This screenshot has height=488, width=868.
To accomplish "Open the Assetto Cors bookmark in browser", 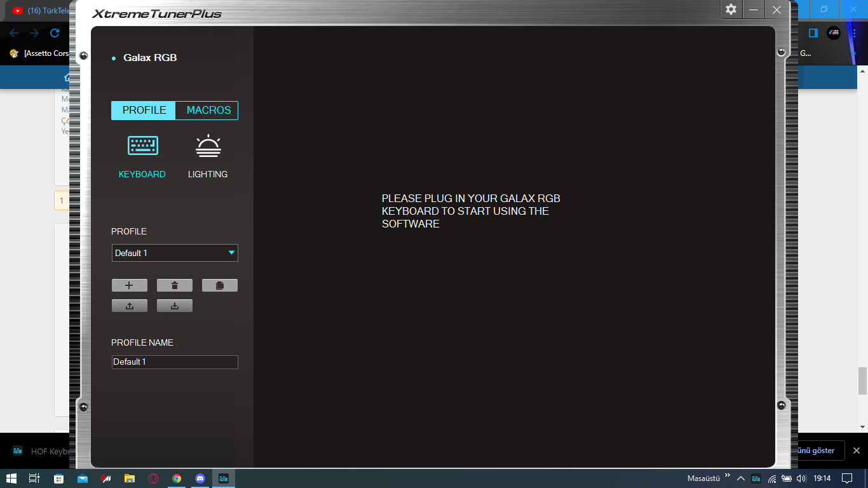I will 39,53.
